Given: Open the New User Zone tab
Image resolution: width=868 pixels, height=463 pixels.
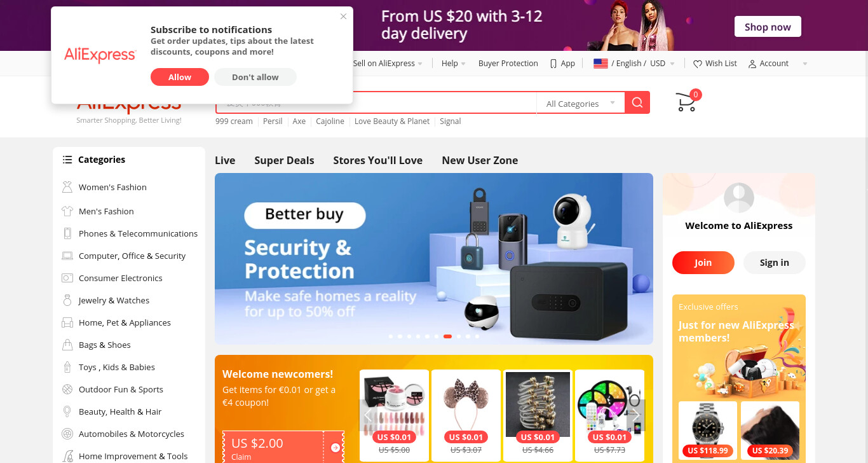Looking at the screenshot, I should [480, 160].
